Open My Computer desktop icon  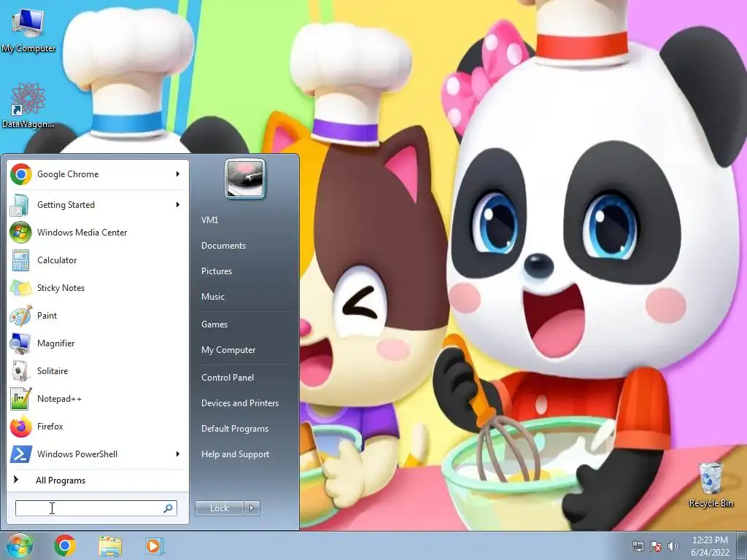(x=28, y=31)
